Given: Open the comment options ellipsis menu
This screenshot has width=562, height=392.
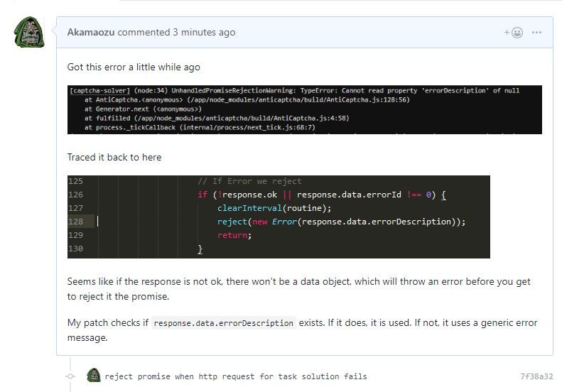Looking at the screenshot, I should tap(536, 33).
